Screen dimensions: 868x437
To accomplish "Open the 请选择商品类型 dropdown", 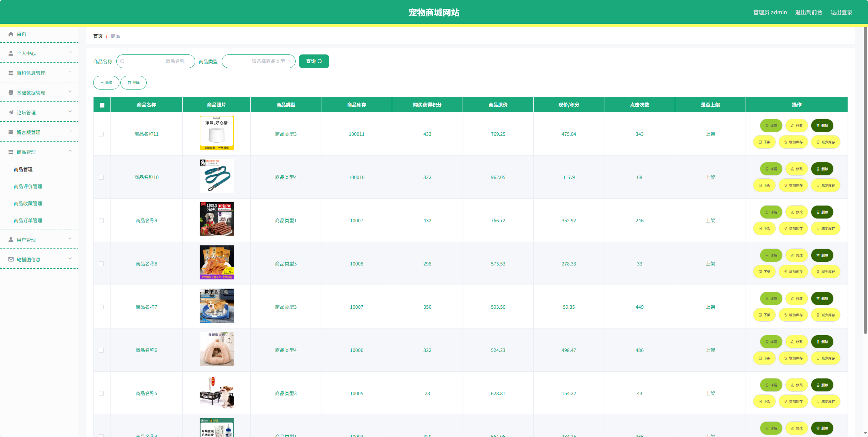I will coord(258,61).
